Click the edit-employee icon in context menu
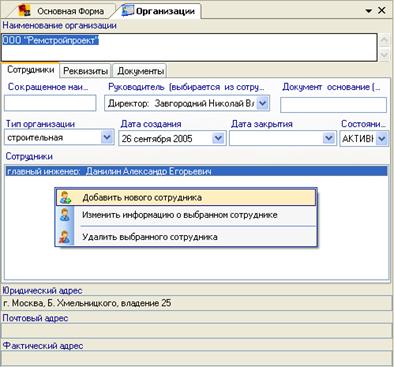 tap(65, 215)
